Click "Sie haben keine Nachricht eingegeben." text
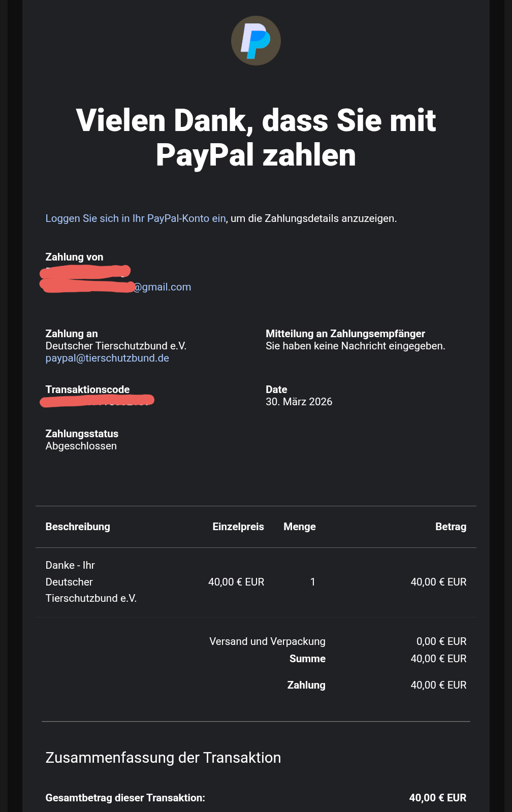This screenshot has width=512, height=812. (x=355, y=346)
